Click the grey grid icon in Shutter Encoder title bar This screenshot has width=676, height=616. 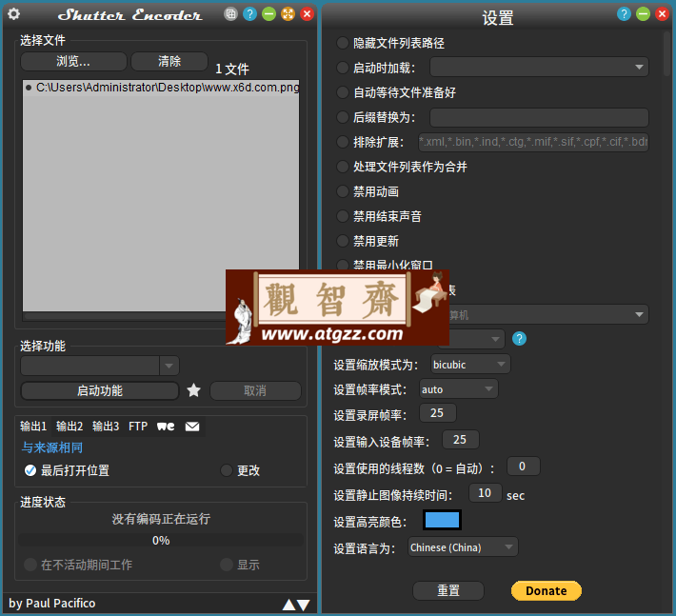[230, 14]
